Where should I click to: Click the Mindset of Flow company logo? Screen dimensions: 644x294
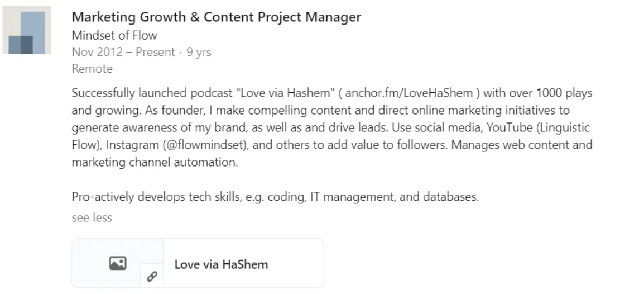point(27,30)
